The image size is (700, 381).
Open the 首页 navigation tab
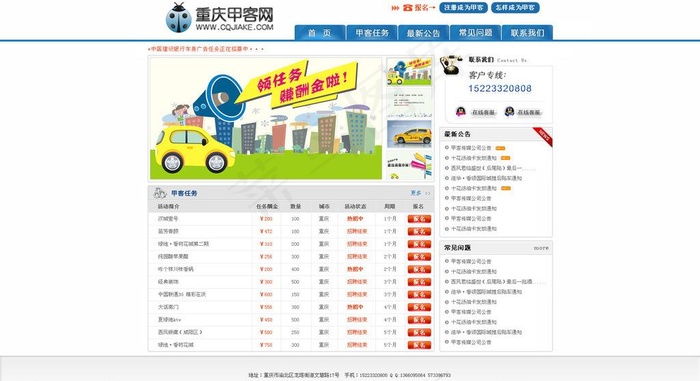320,33
